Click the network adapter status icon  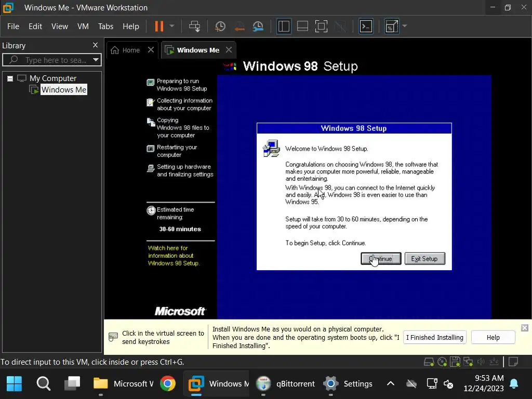468,362
